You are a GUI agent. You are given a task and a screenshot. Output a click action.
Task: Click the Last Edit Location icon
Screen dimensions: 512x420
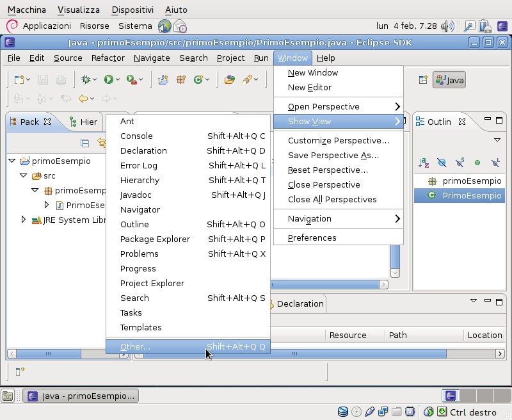click(66, 99)
